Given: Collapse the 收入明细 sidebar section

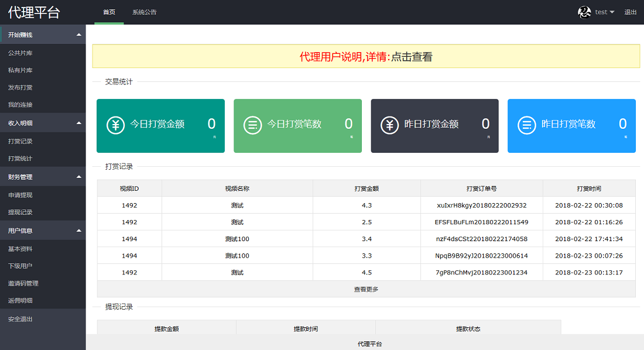Looking at the screenshot, I should pyautogui.click(x=78, y=123).
